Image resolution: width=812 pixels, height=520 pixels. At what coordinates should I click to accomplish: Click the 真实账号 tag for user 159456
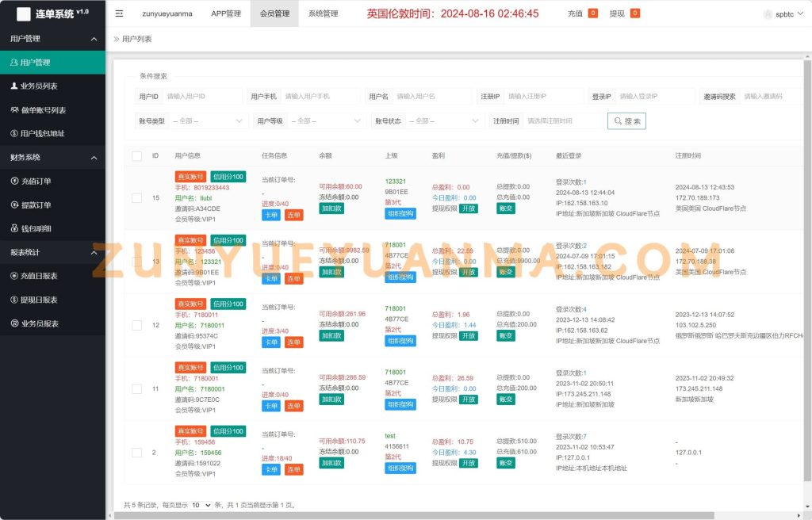point(190,431)
